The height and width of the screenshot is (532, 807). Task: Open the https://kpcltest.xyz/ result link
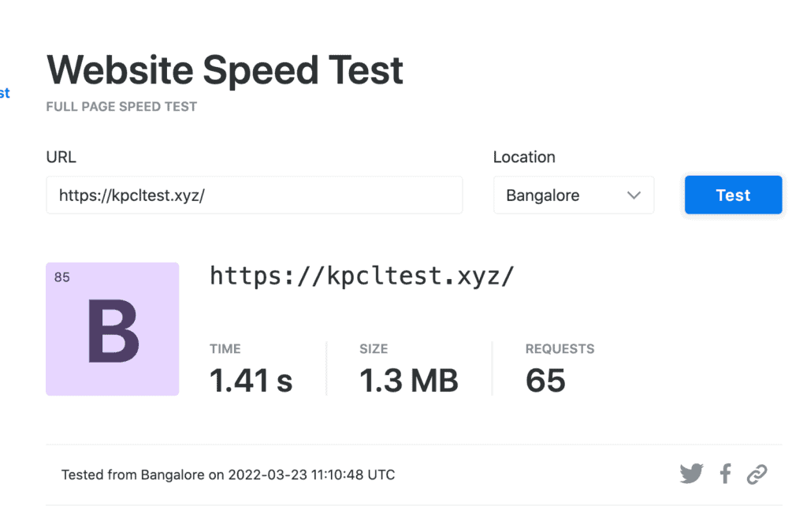click(363, 276)
